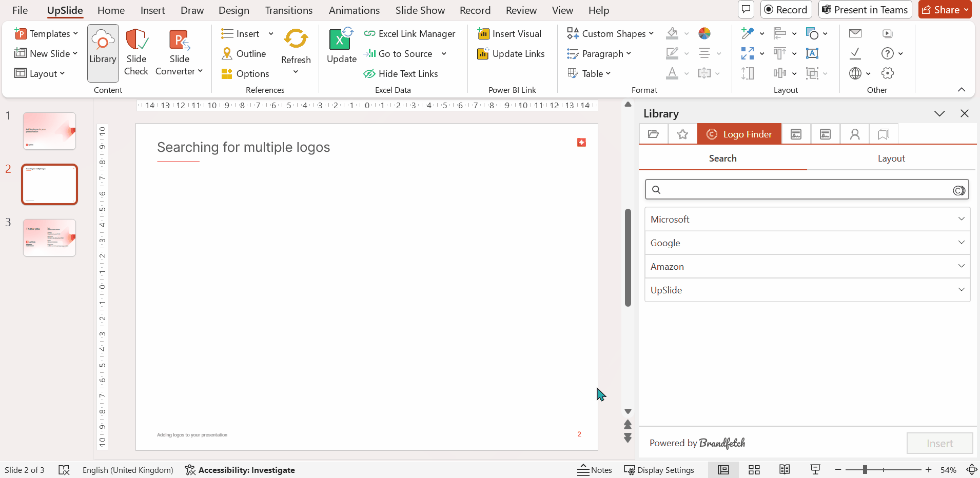Click the envelope send-by-email icon
This screenshot has height=478, width=980.
tap(855, 34)
